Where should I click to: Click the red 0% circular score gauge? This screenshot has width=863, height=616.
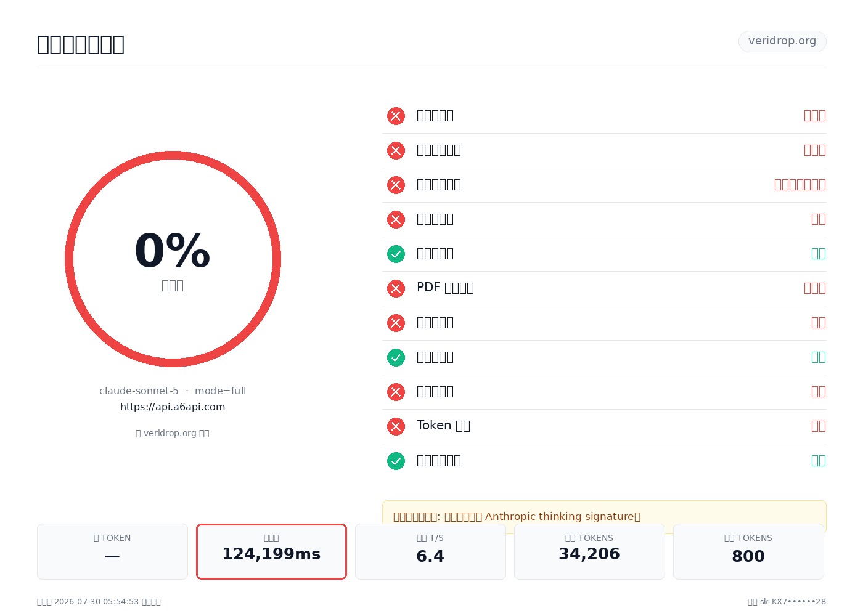coord(173,259)
